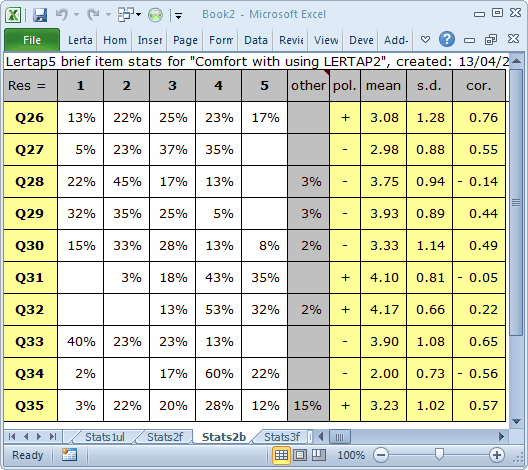Image resolution: width=528 pixels, height=470 pixels.
Task: Switch to the Lertap ribbon tab
Action: tap(80, 40)
